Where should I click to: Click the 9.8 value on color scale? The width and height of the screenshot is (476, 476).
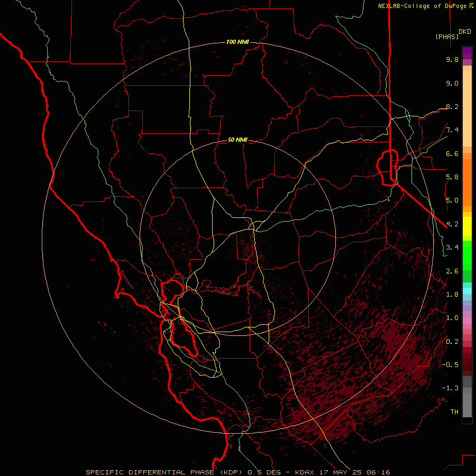452,59
